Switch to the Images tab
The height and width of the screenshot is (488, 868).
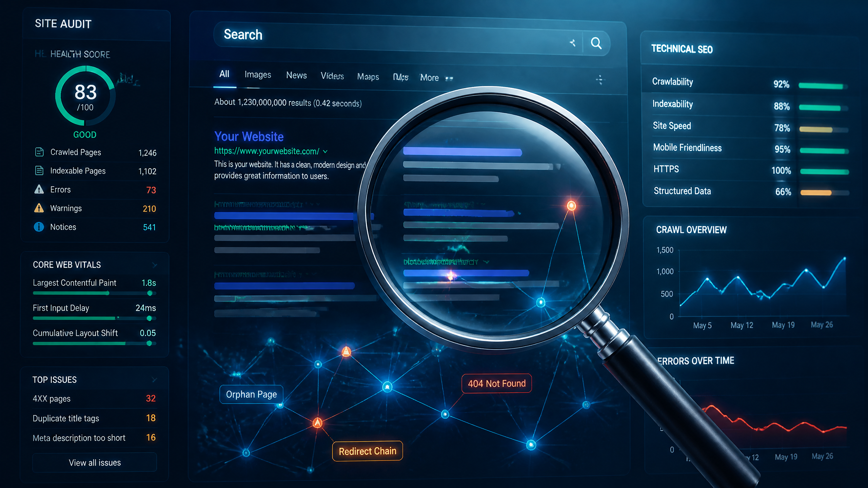click(258, 75)
